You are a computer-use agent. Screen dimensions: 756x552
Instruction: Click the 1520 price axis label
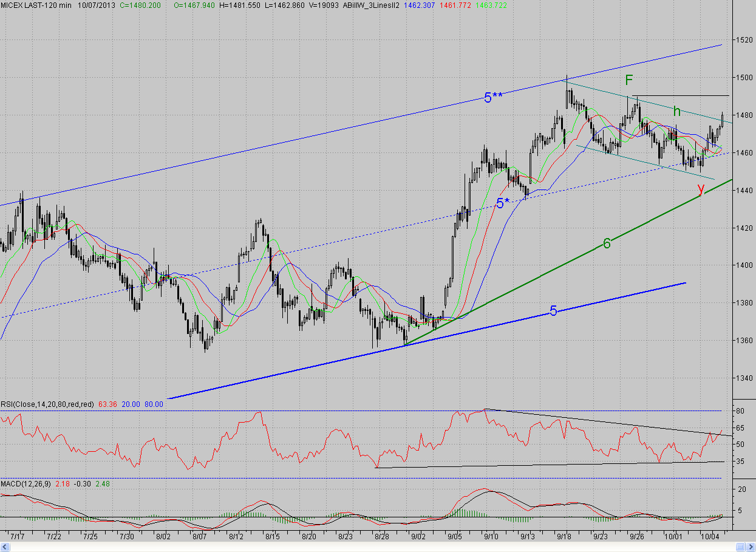pyautogui.click(x=744, y=40)
